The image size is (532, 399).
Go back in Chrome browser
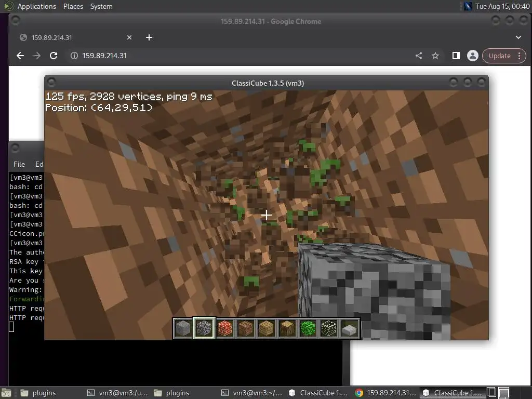(20, 56)
